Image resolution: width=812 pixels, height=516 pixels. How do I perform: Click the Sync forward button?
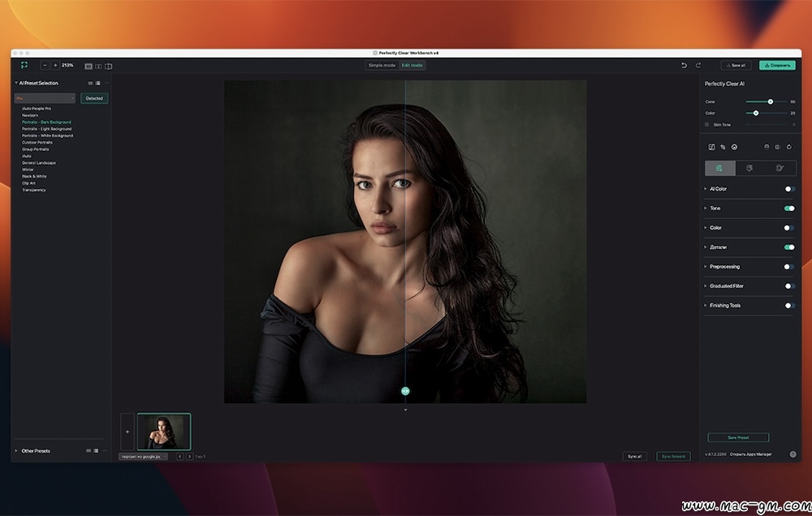[673, 457]
